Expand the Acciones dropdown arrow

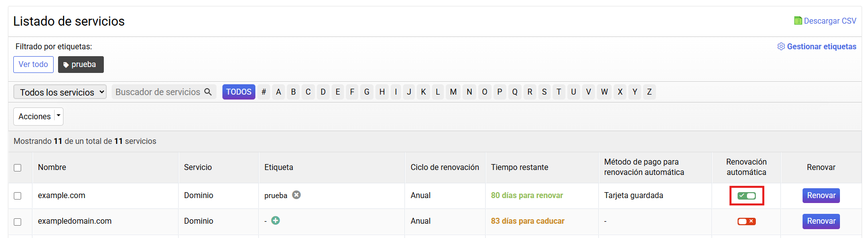tap(59, 116)
